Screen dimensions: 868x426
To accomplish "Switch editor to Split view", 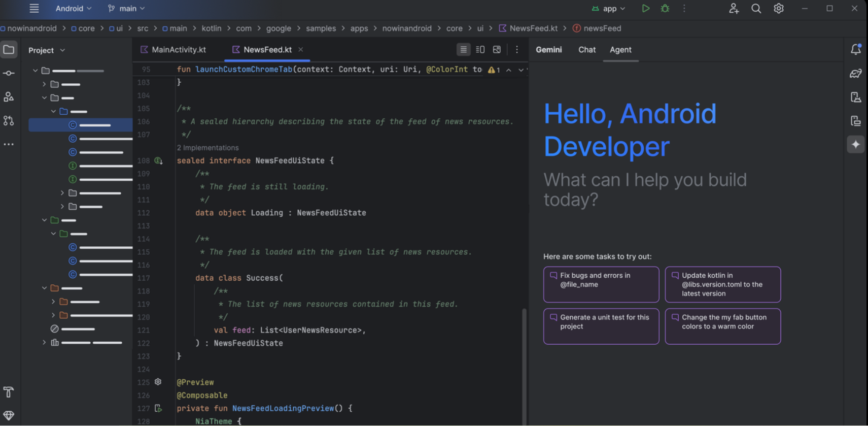I will (x=480, y=49).
